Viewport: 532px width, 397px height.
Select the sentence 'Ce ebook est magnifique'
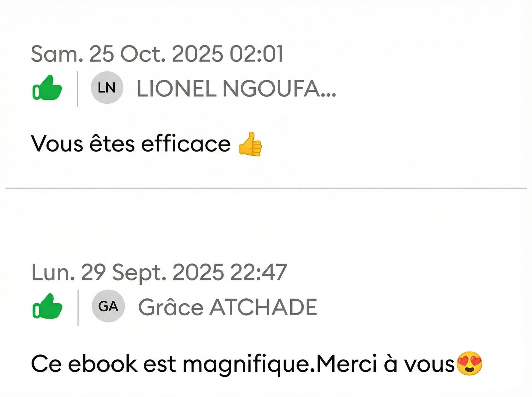tap(172, 364)
